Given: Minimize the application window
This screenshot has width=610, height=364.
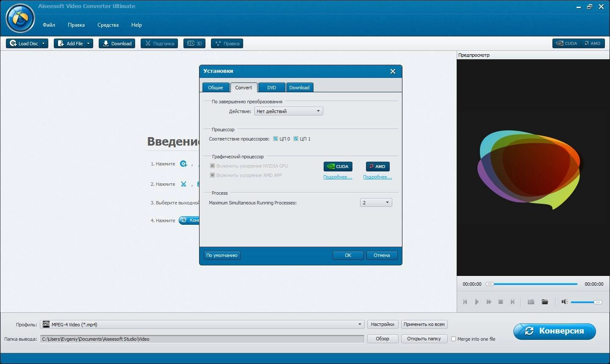Looking at the screenshot, I should click(579, 7).
